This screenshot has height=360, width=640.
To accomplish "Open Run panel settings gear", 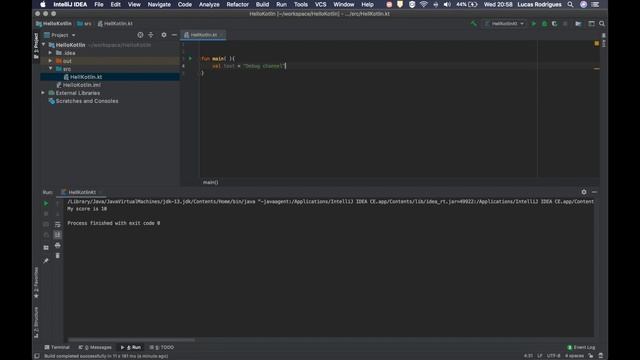I will coord(584,192).
